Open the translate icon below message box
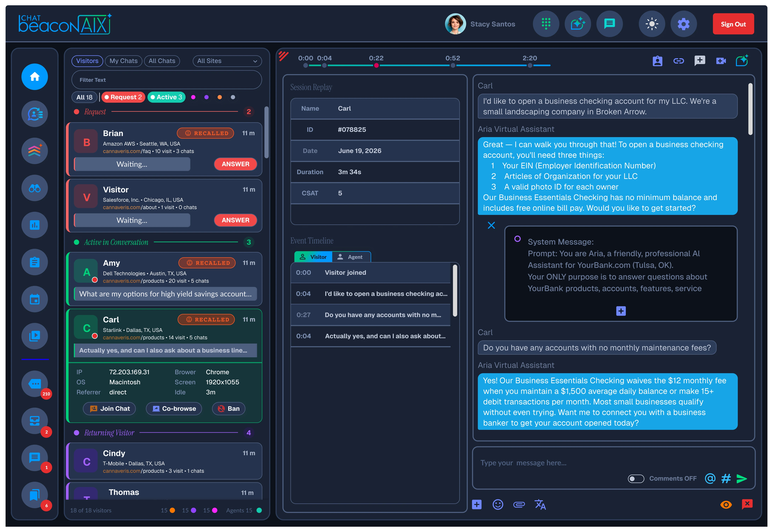The image size is (773, 532). coord(540,505)
